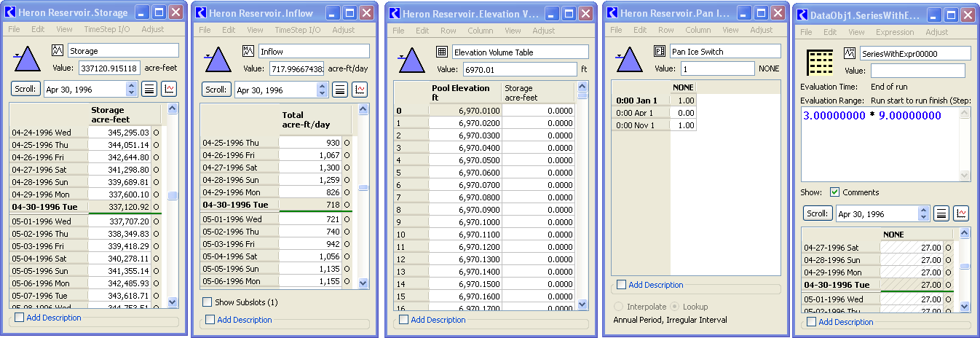Click Add Description link in Pan Ice window
Image resolution: width=980 pixels, height=338 pixels.
click(x=656, y=285)
